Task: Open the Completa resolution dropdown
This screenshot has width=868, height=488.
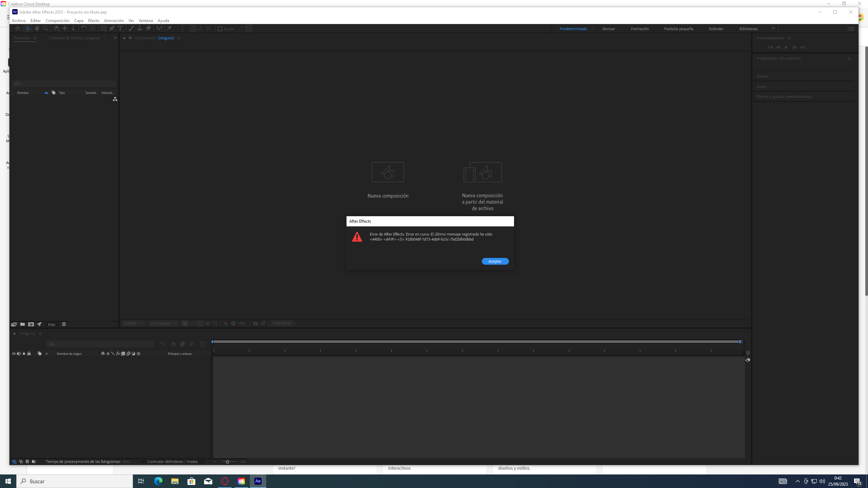Action: point(163,324)
